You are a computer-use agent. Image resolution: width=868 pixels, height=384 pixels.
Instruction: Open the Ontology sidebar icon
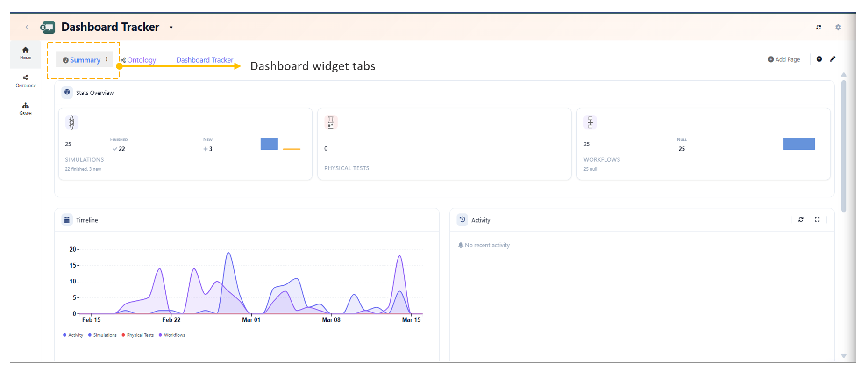(x=26, y=80)
